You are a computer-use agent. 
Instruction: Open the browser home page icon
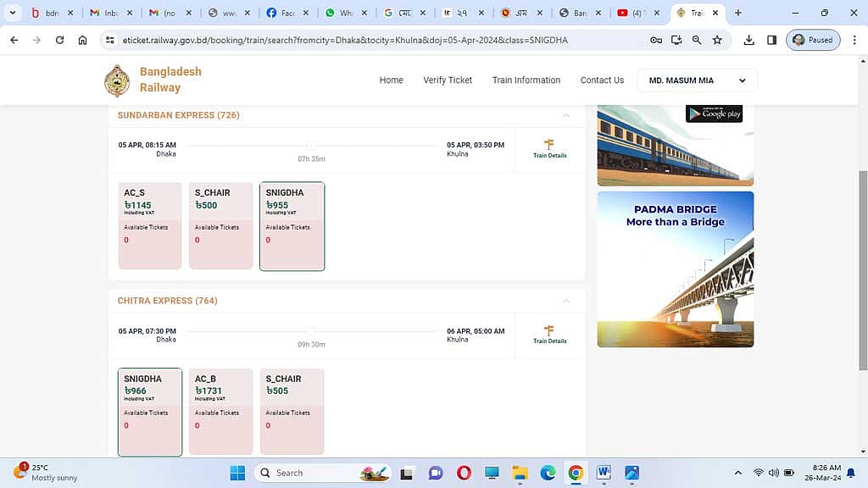coord(82,40)
